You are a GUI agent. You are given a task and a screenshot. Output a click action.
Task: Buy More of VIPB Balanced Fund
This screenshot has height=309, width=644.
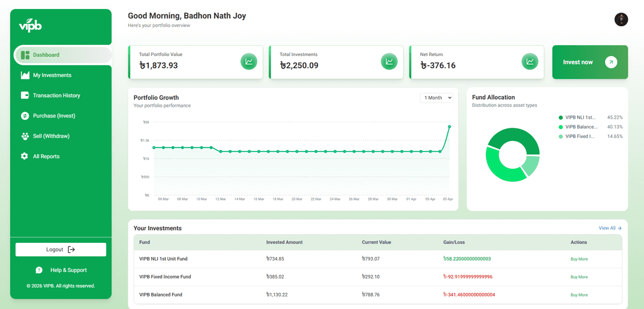579,295
